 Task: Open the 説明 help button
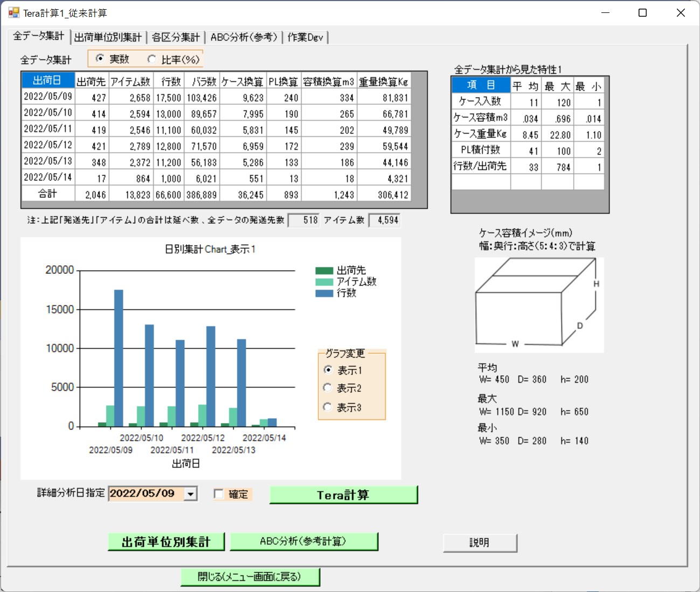[480, 543]
